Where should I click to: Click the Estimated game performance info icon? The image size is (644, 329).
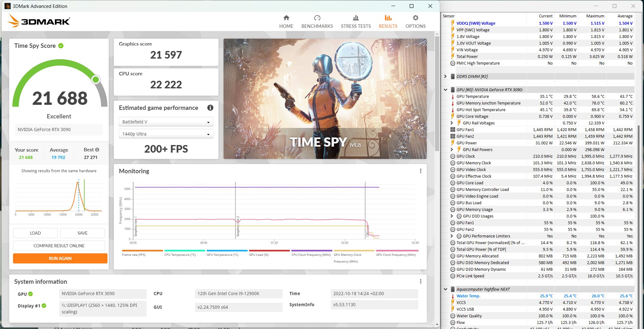click(210, 108)
